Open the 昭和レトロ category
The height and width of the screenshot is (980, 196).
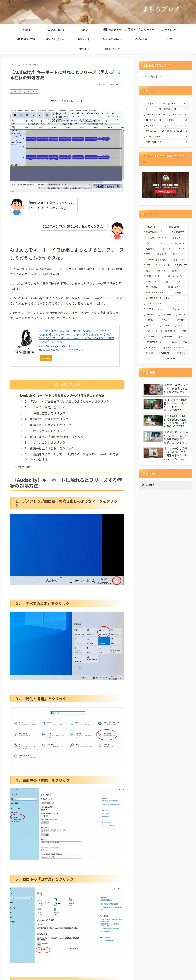pos(176,109)
